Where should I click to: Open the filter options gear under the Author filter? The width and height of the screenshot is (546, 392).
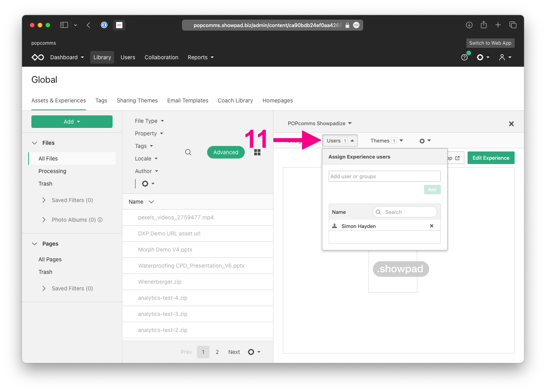coord(145,183)
